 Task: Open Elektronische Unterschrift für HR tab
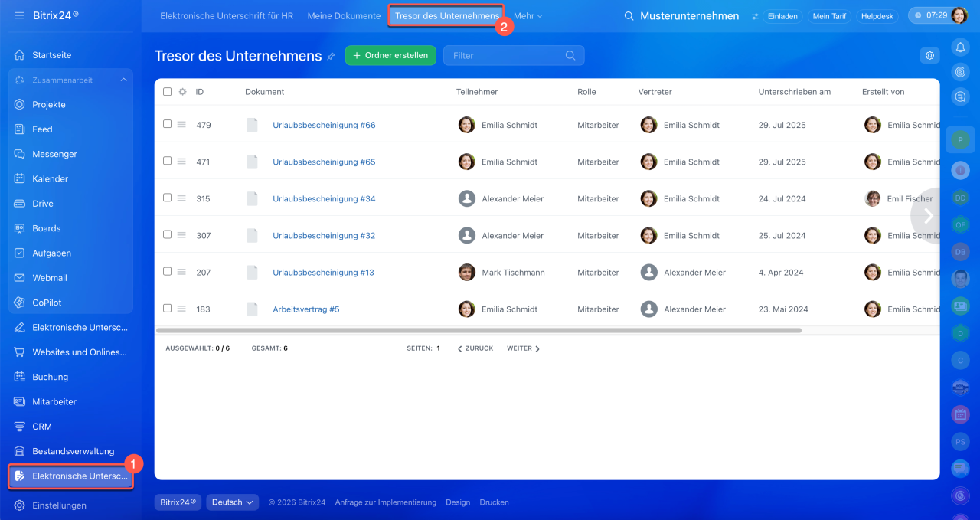227,16
